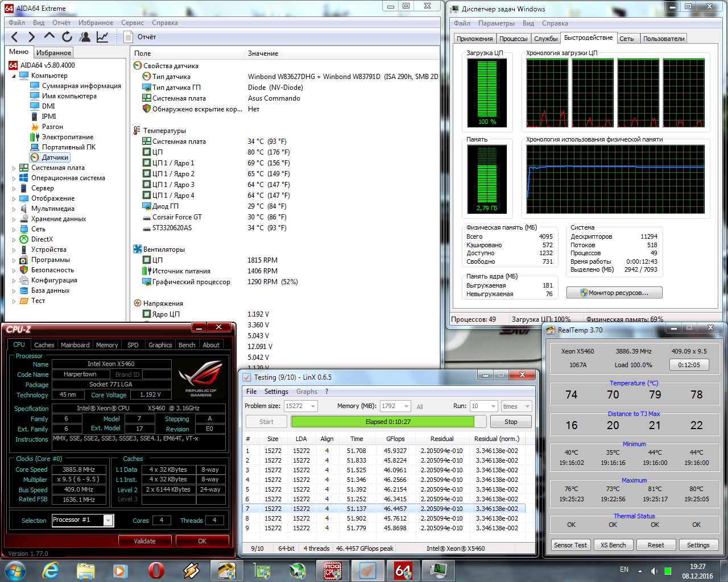
Task: Click the person icon in AIDA64 toolbar
Action: click(x=85, y=37)
